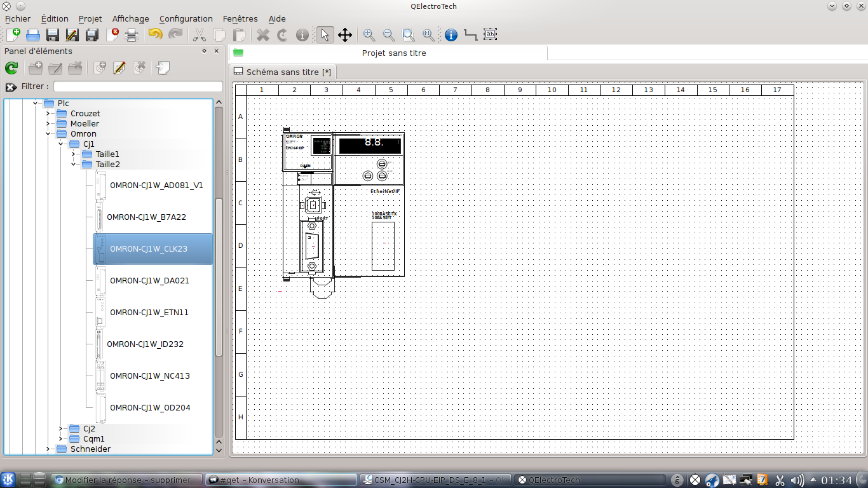The width and height of the screenshot is (868, 488).
Task: Collapse the Omron folder
Action: [48, 133]
